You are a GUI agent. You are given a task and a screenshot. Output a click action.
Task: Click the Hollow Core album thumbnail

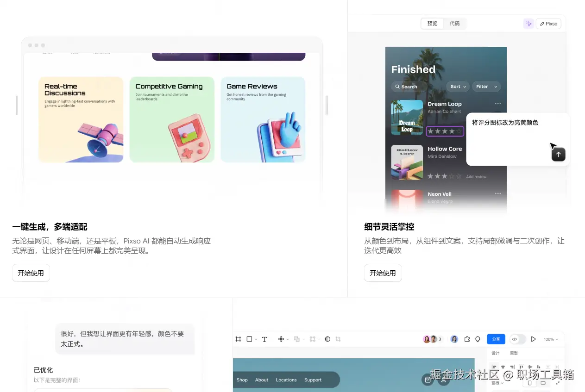[x=407, y=162]
